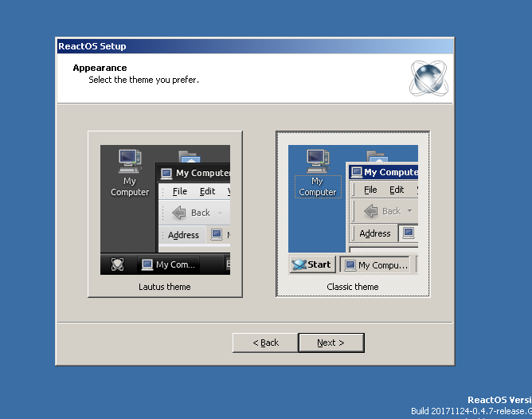Click the ReactOS Setup title bar

click(255, 46)
